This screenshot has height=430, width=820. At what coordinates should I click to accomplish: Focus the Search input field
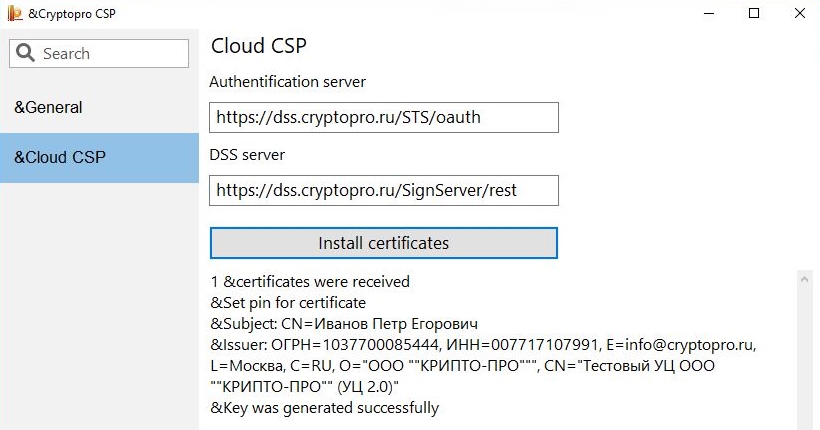(x=99, y=53)
